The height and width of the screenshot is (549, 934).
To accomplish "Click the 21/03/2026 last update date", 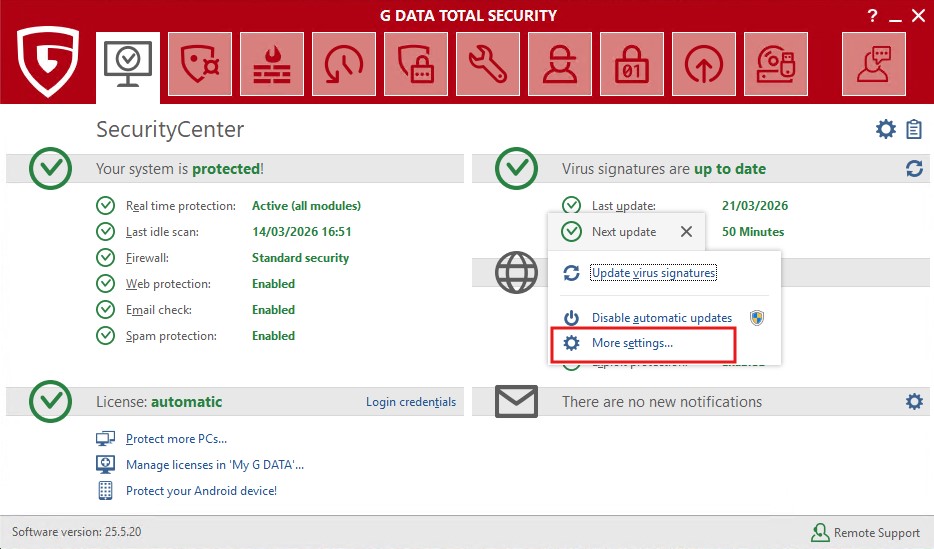I will [x=755, y=205].
